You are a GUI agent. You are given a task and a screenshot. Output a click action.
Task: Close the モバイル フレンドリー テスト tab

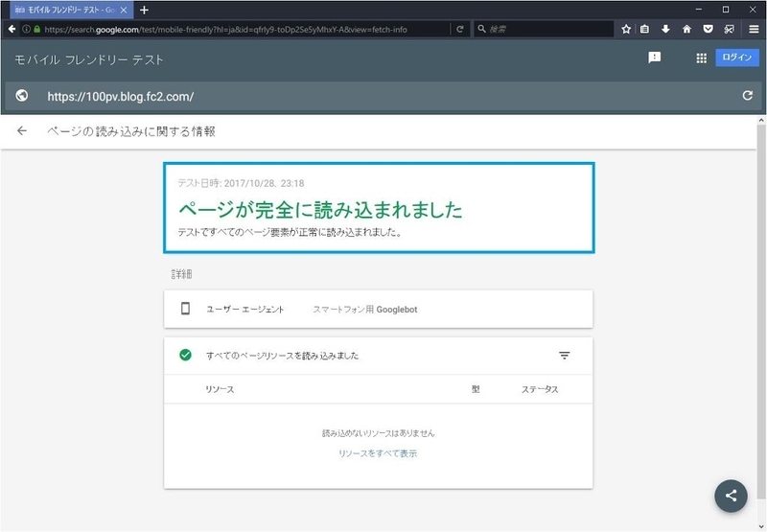pos(124,10)
